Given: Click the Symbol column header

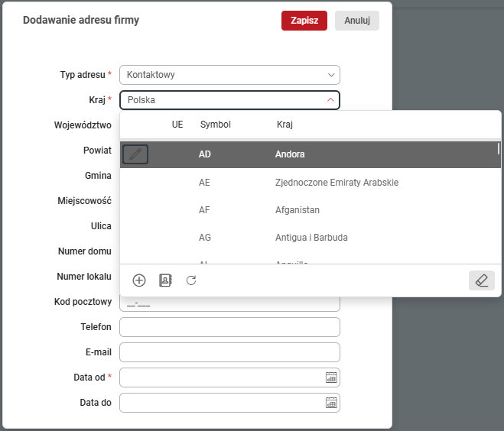Looking at the screenshot, I should point(215,124).
